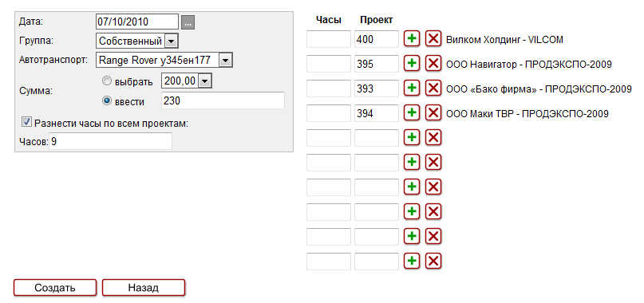Open the Группа dropdown showing Собственный
This screenshot has width=644, height=303.
click(136, 41)
